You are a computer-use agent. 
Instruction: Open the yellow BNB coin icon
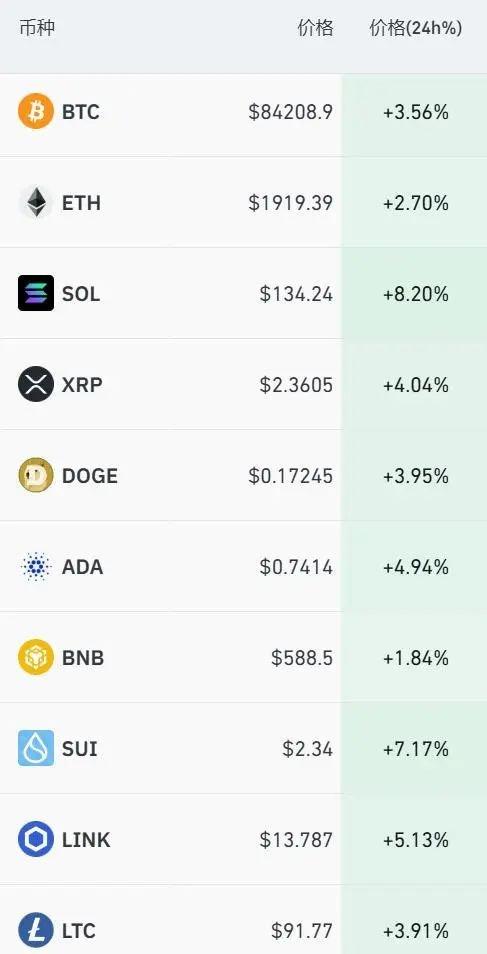[36, 657]
